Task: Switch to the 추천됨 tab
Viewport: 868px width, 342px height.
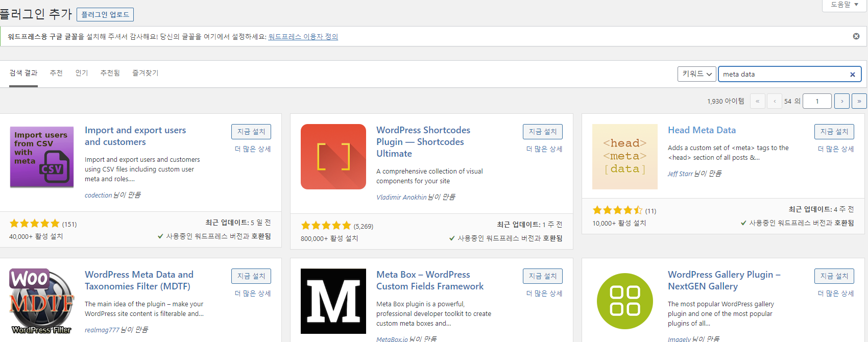Action: tap(110, 74)
